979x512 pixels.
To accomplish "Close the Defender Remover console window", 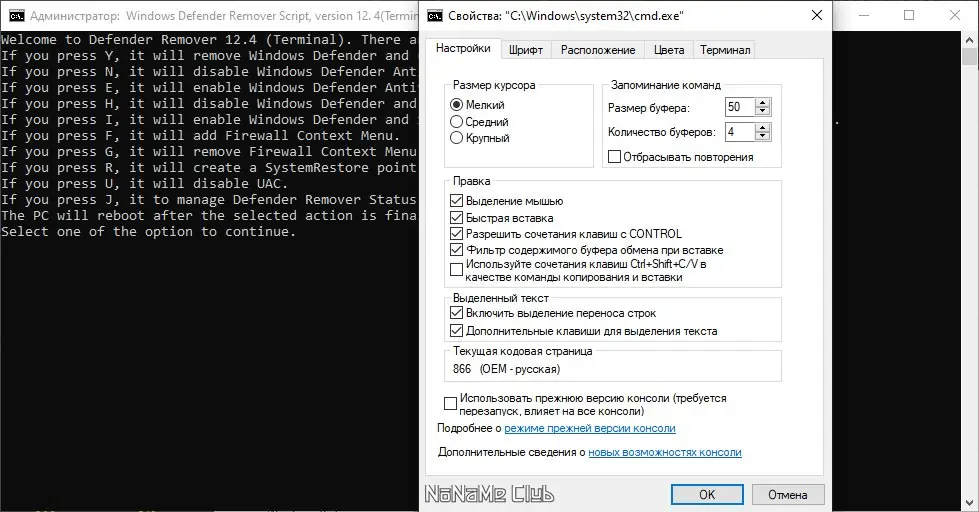I will pos(955,16).
